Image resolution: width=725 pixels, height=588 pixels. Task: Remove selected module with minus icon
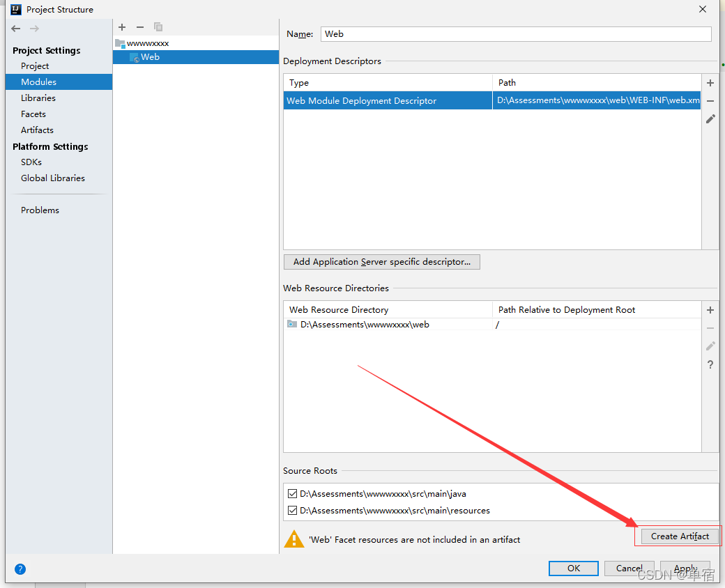click(140, 27)
